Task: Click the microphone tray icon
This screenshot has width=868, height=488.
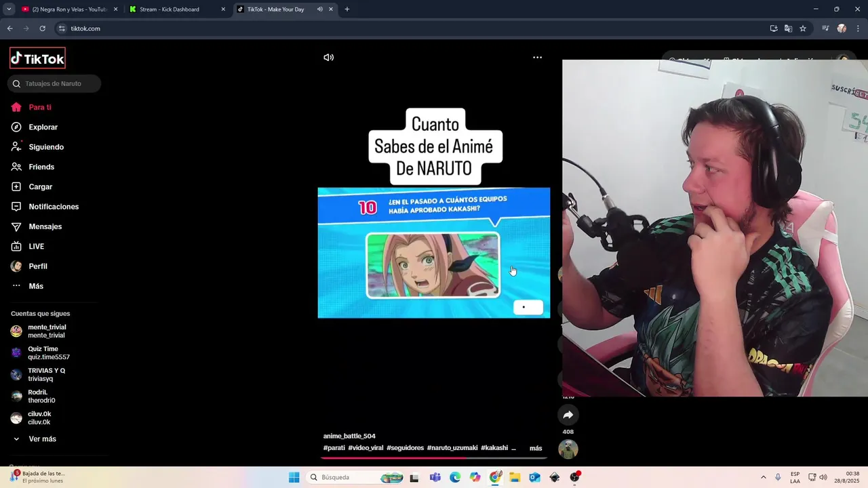Action: [778, 477]
